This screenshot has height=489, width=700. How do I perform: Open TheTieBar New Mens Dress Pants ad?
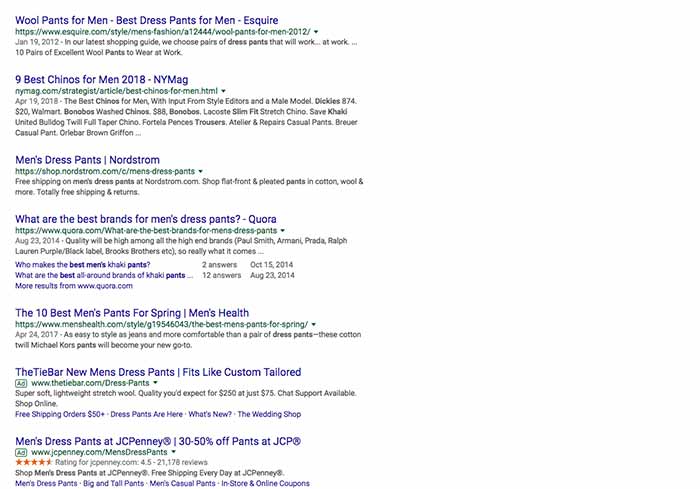pos(158,372)
